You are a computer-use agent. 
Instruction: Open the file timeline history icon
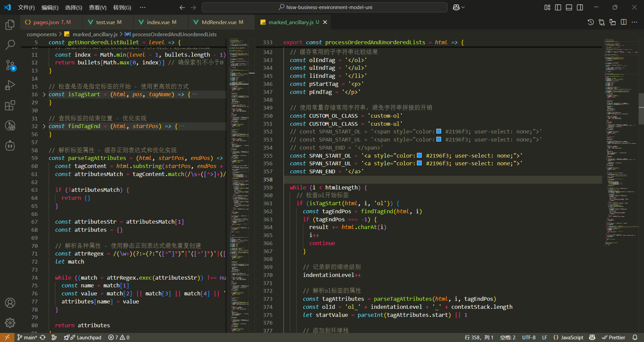pyautogui.click(x=591, y=22)
